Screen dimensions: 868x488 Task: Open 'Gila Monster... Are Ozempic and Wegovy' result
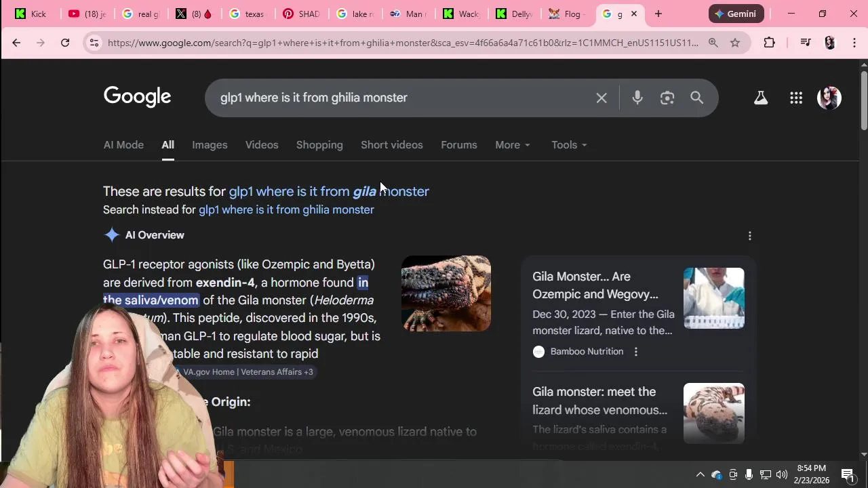pos(595,285)
